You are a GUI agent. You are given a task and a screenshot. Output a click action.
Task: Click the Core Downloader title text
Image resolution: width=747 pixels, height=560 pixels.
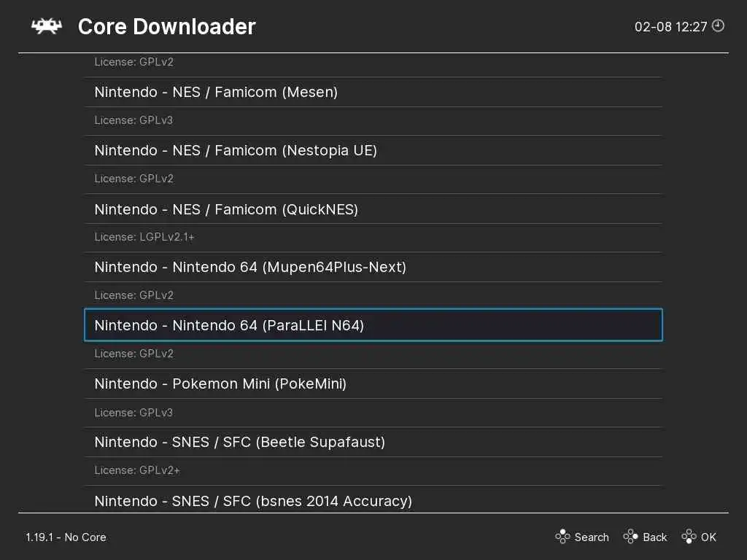pos(167,27)
